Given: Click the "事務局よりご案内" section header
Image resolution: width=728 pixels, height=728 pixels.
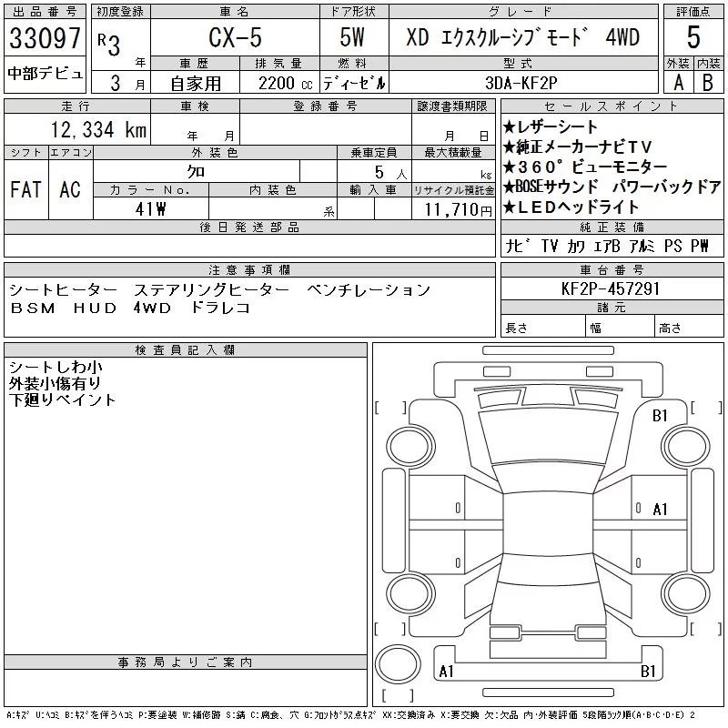Looking at the screenshot, I should click(186, 662).
